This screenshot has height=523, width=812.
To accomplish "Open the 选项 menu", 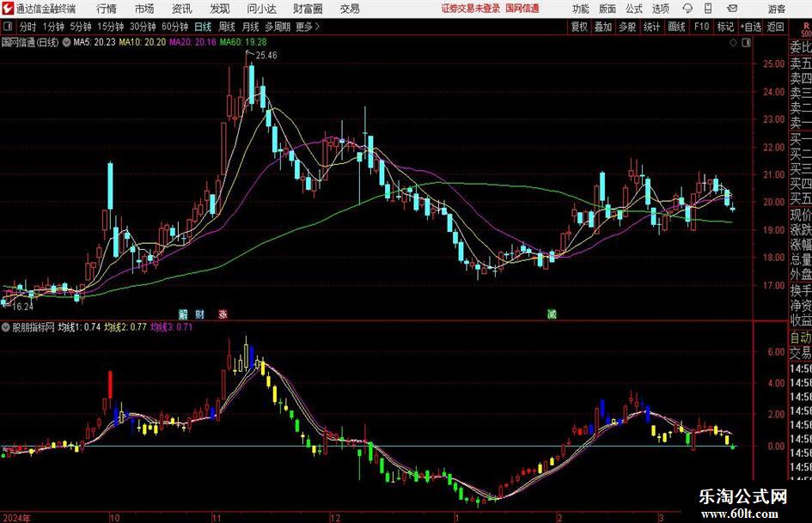I will (x=660, y=9).
